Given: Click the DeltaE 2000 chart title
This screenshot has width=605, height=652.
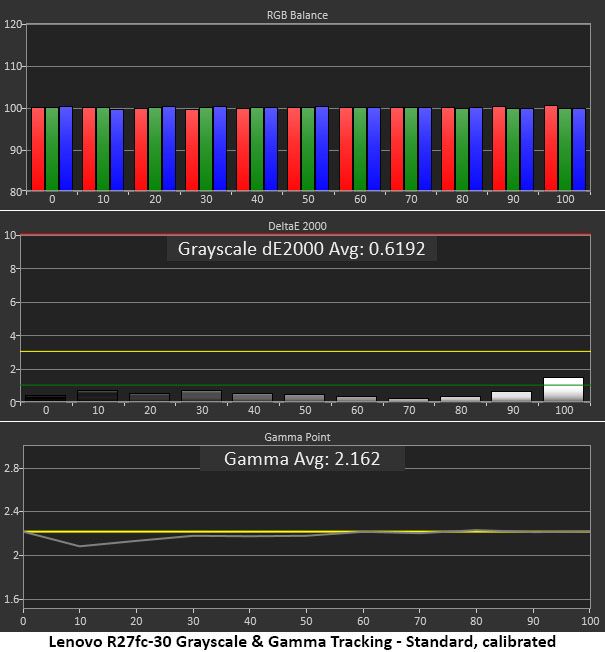Looking at the screenshot, I should click(297, 226).
